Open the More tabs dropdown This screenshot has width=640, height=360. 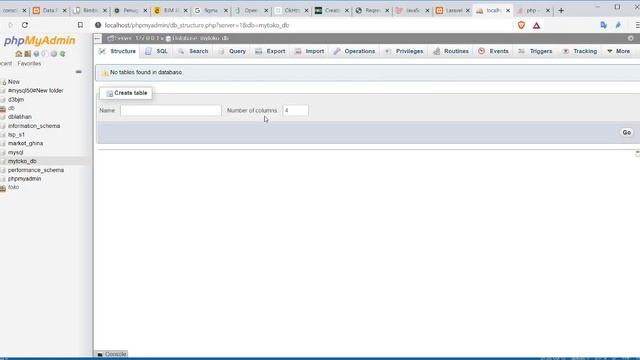(x=618, y=51)
